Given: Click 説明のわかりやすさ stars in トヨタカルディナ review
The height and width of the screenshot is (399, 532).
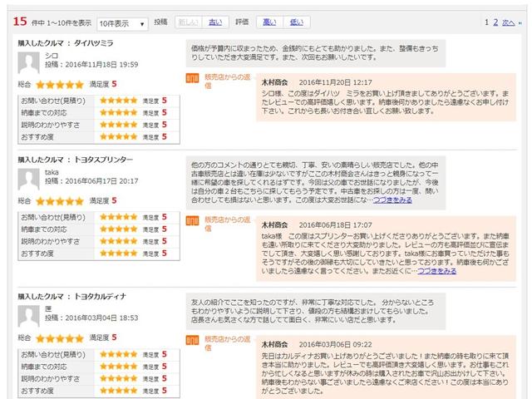Looking at the screenshot, I should pos(118,378).
